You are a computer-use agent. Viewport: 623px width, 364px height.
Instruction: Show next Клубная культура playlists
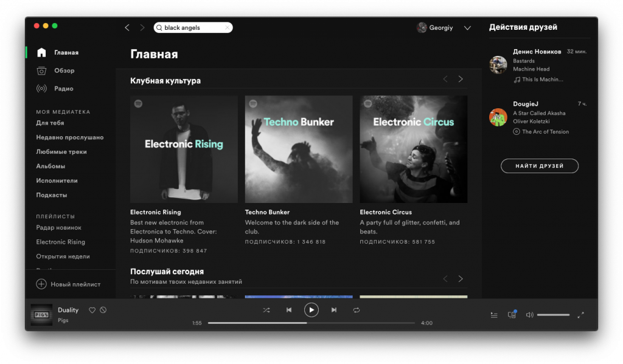pyautogui.click(x=461, y=79)
